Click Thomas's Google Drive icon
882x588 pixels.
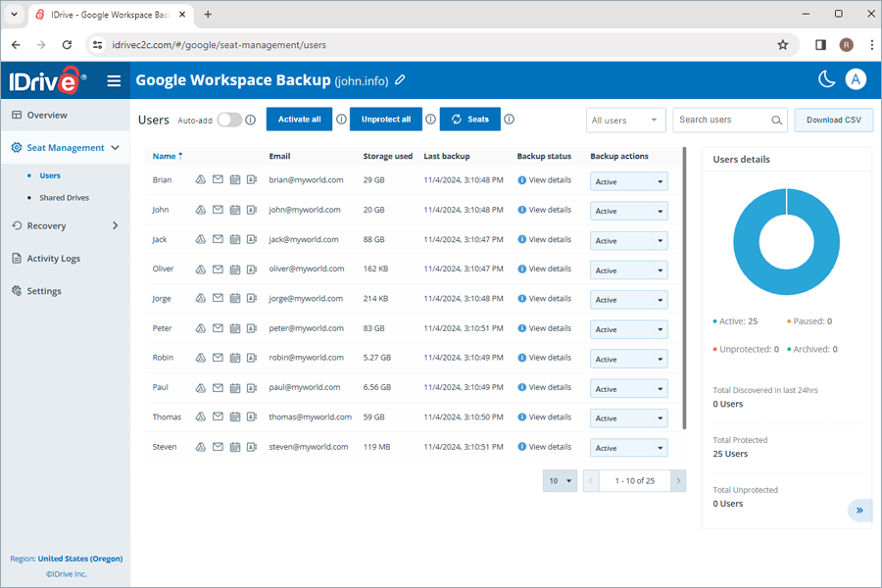(200, 416)
